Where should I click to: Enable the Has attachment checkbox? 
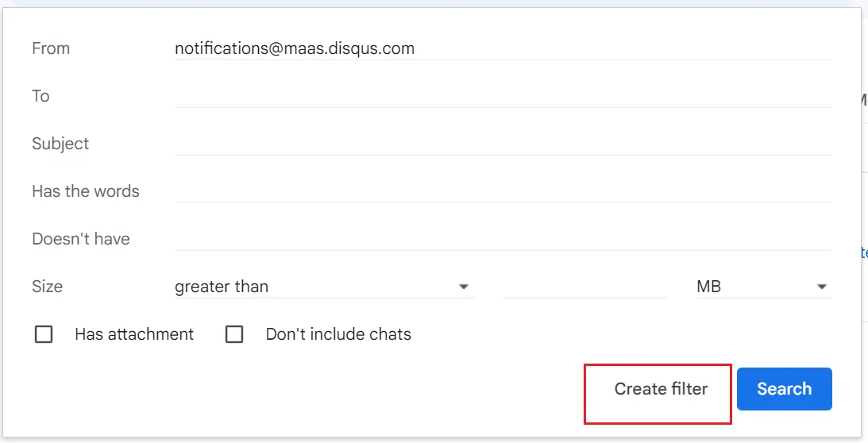(44, 334)
